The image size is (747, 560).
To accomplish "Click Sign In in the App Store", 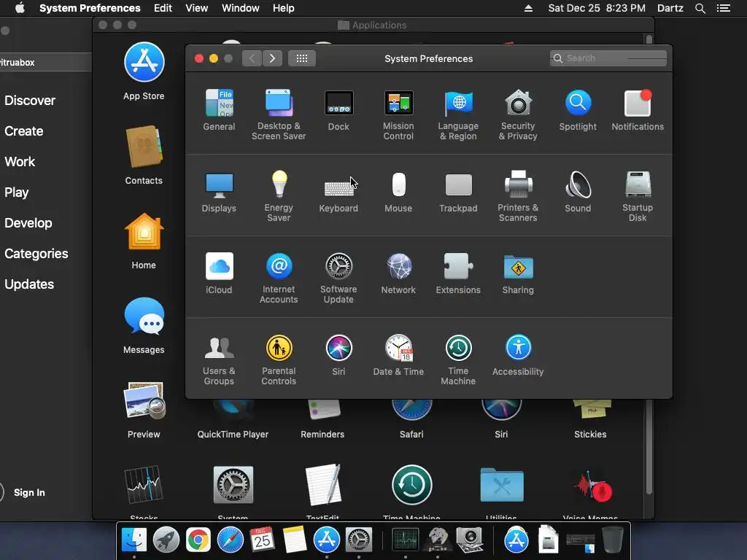I will pyautogui.click(x=29, y=492).
